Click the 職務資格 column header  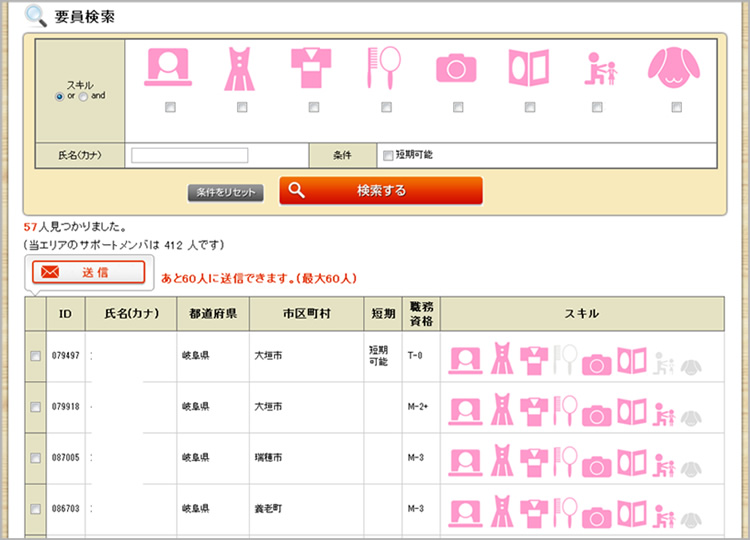pyautogui.click(x=421, y=314)
